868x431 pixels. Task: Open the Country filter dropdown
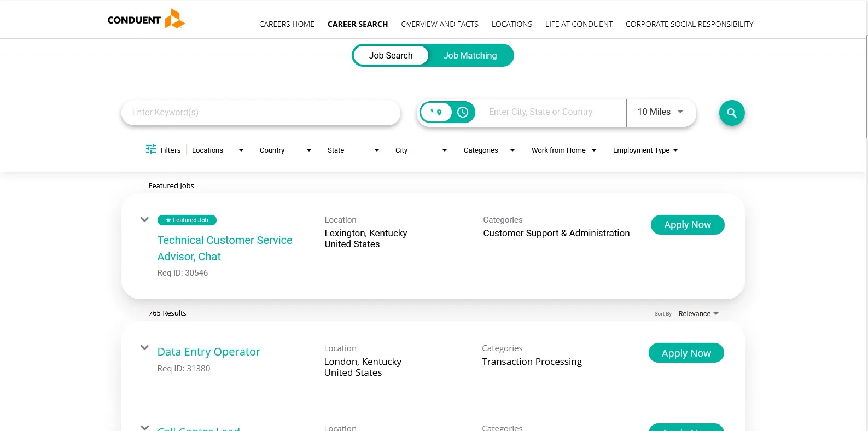click(286, 150)
